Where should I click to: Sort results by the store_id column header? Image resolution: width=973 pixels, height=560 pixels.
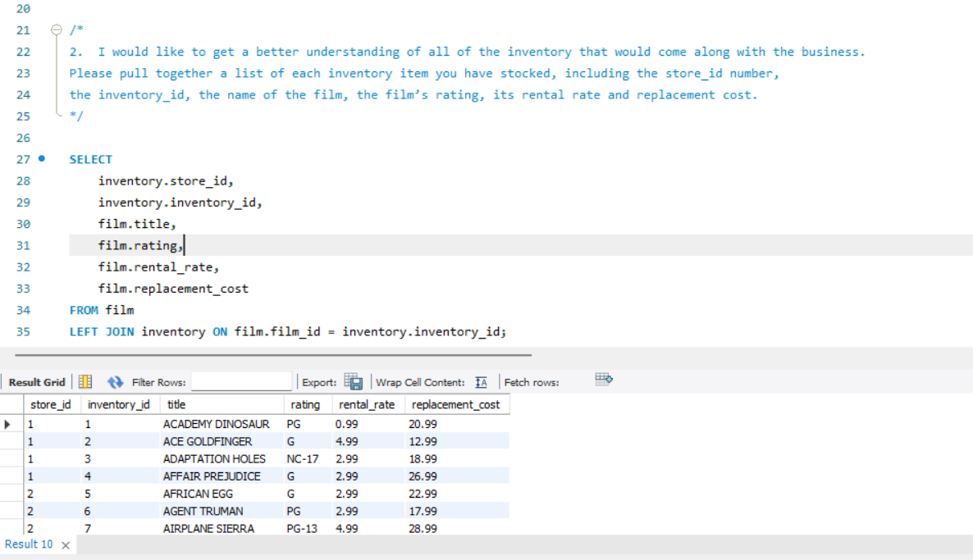(51, 404)
